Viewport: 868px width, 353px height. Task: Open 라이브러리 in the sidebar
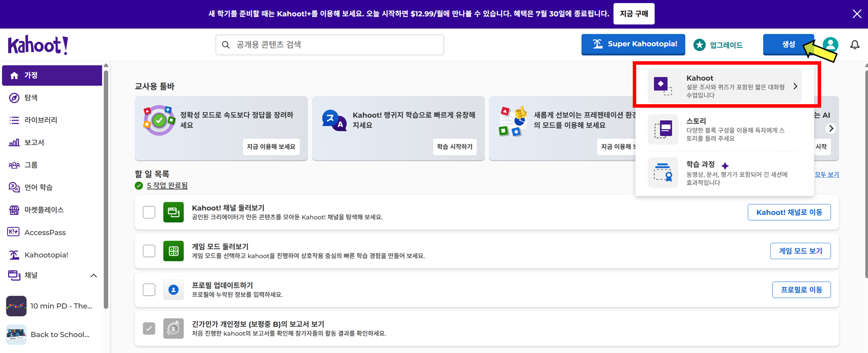coord(52,120)
